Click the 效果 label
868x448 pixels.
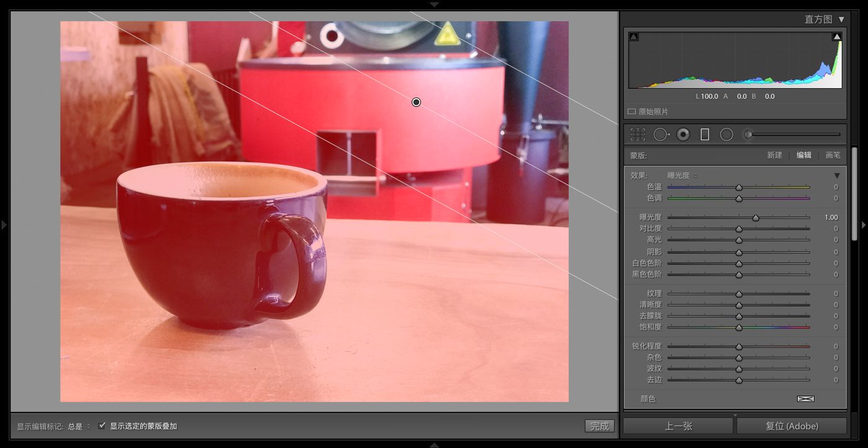coord(639,176)
